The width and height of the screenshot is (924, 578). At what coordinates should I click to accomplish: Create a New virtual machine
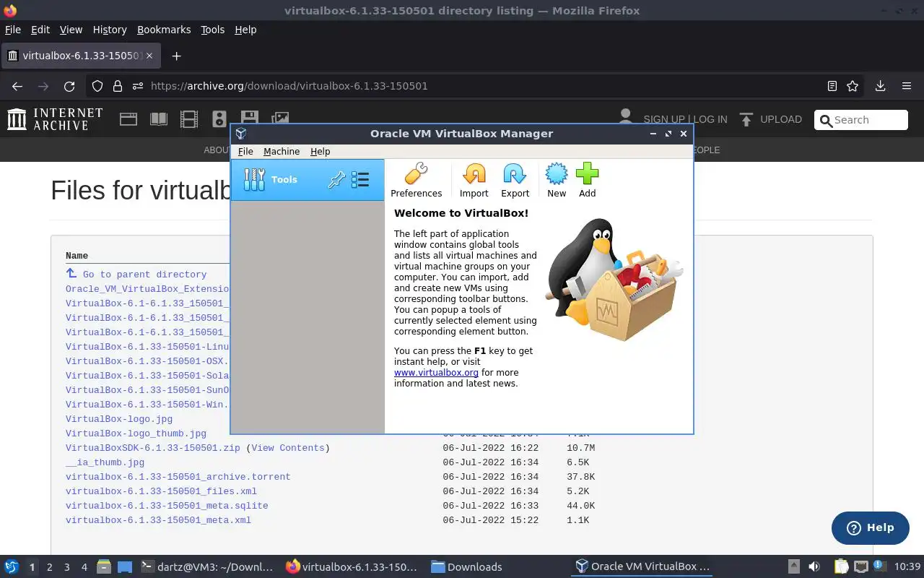557,180
